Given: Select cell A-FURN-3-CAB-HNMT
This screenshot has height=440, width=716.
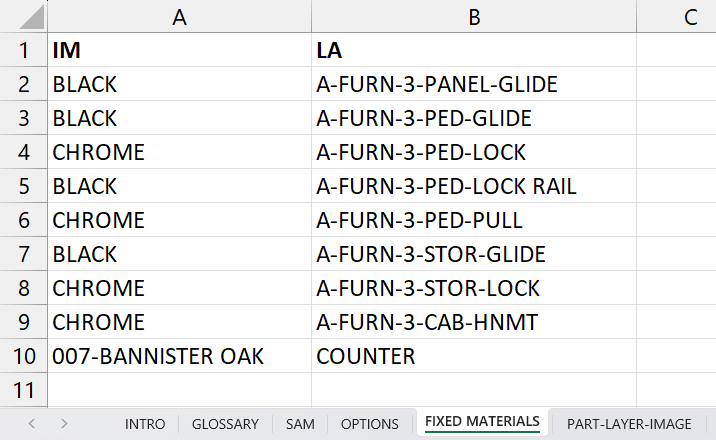Looking at the screenshot, I should pos(474,322).
